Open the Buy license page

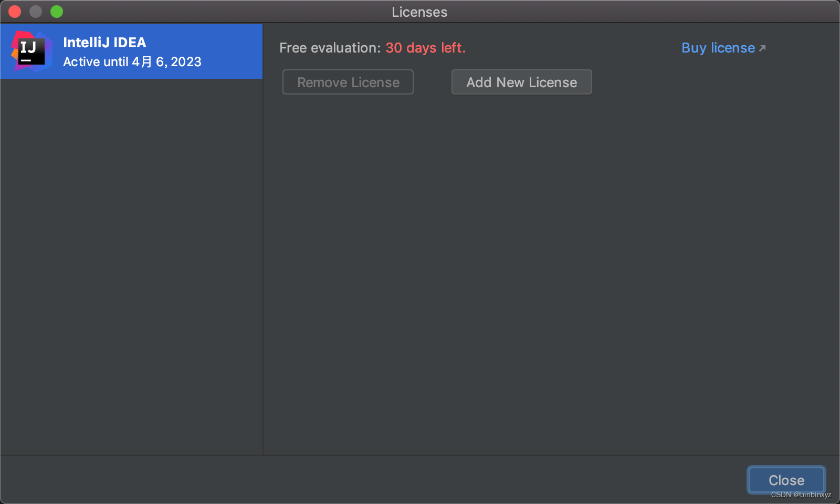(718, 48)
